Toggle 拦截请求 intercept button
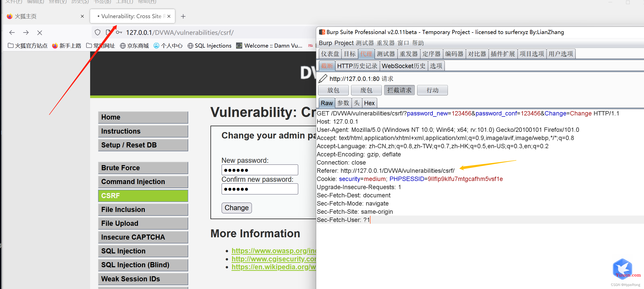The image size is (644, 289). point(399,90)
